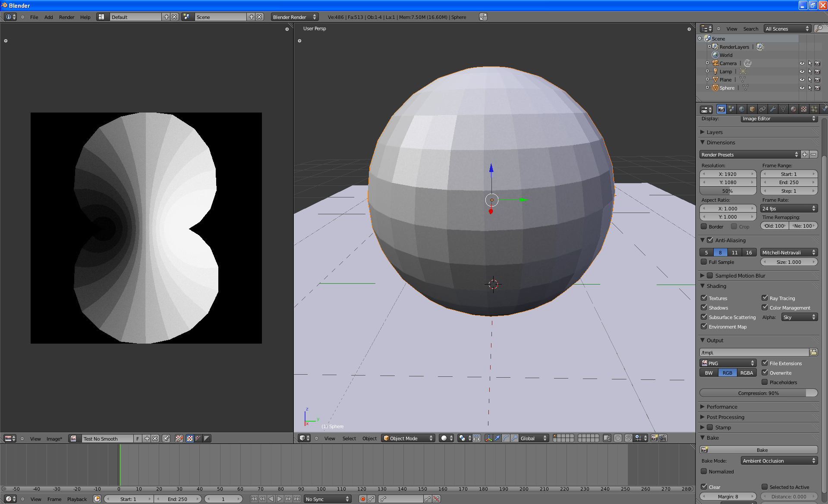This screenshot has height=504, width=828.
Task: Open the Help menu
Action: coord(85,17)
